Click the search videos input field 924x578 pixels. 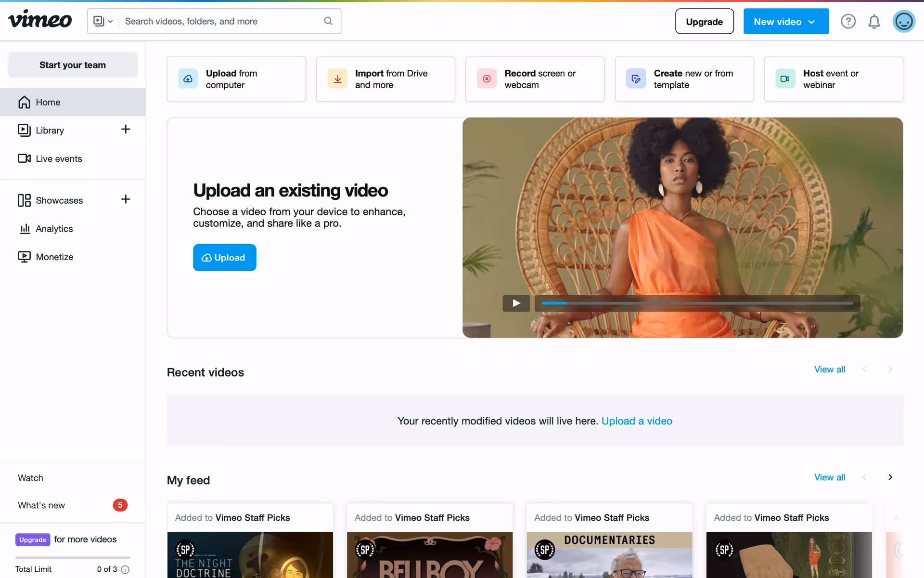(x=221, y=21)
